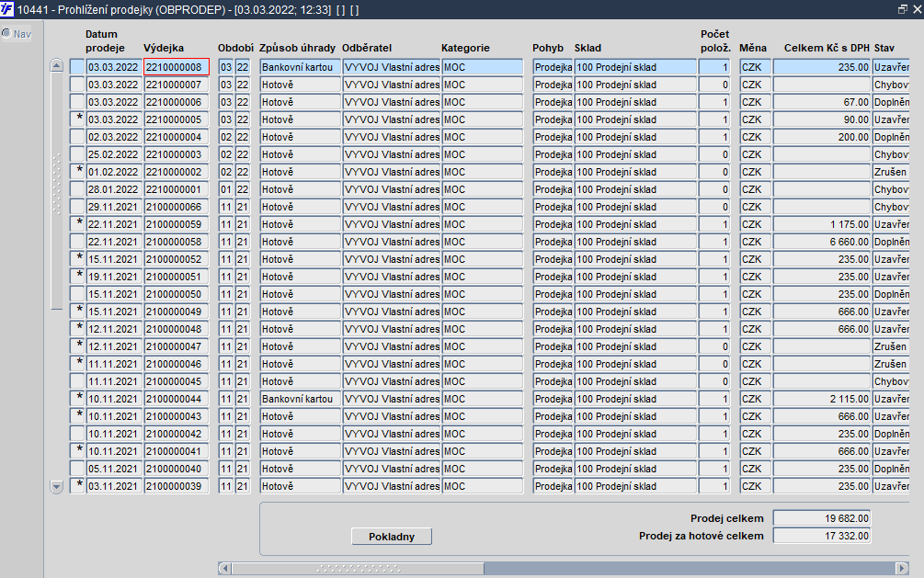The image size is (924, 578).
Task: Select výdejka 2100000058 cell
Action: (x=177, y=242)
